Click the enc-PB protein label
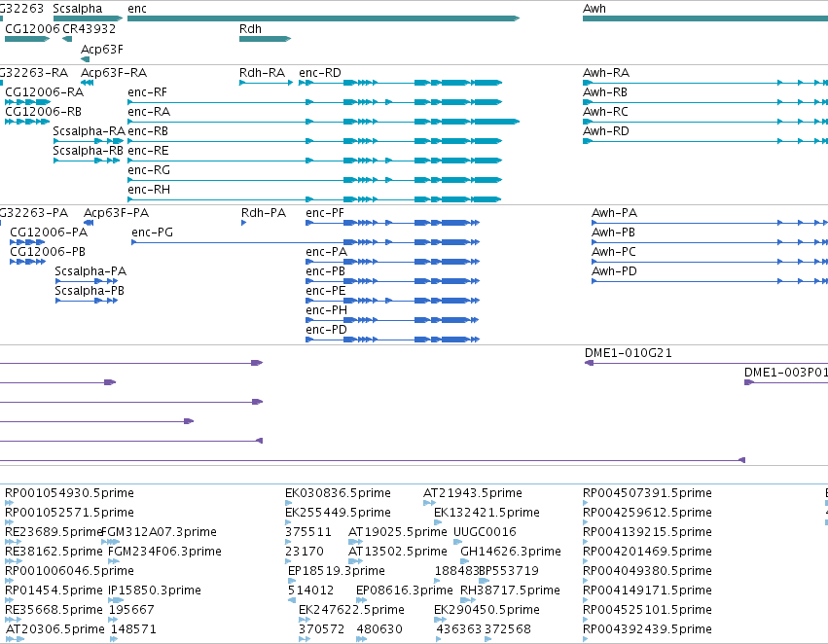 pyautogui.click(x=325, y=271)
